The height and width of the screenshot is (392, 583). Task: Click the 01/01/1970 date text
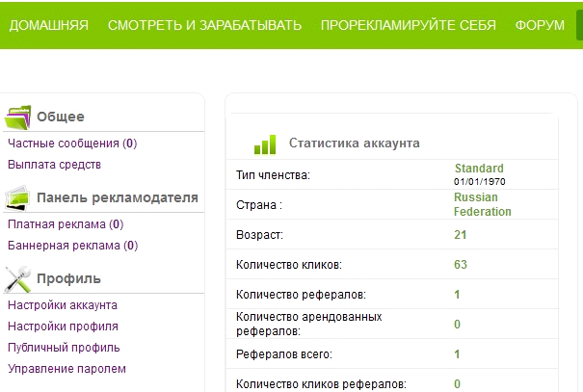click(480, 182)
